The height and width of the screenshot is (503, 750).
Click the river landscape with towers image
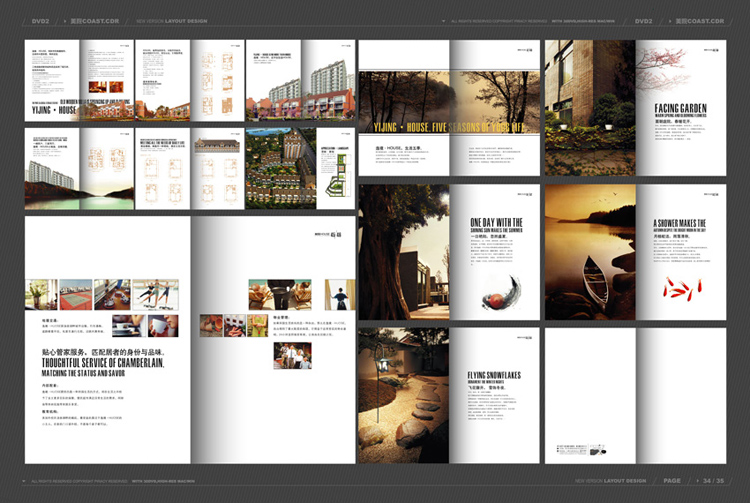(79, 184)
